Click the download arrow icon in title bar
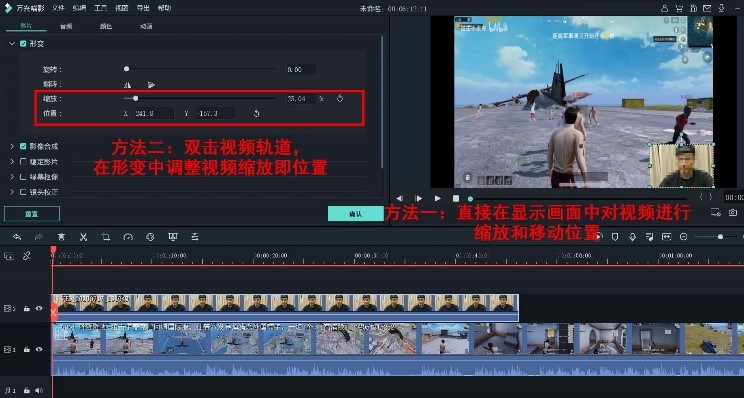The height and width of the screenshot is (398, 744). point(722,8)
